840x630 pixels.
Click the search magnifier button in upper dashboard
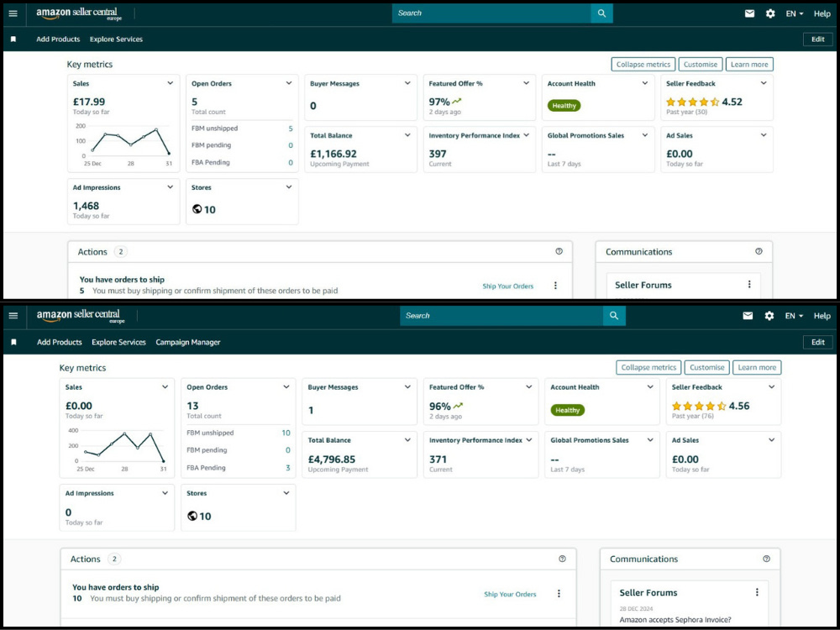(x=601, y=13)
